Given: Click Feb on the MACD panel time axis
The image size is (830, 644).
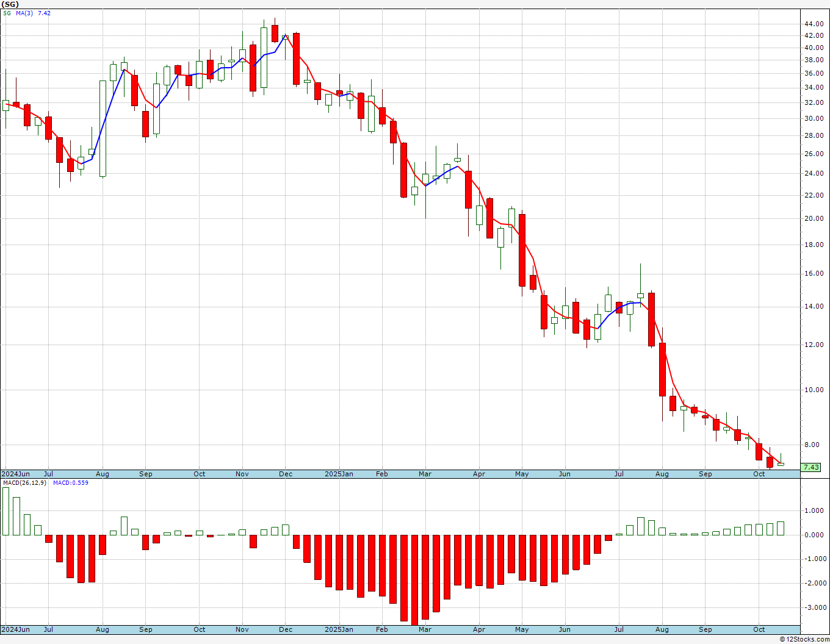Looking at the screenshot, I should coord(382,629).
